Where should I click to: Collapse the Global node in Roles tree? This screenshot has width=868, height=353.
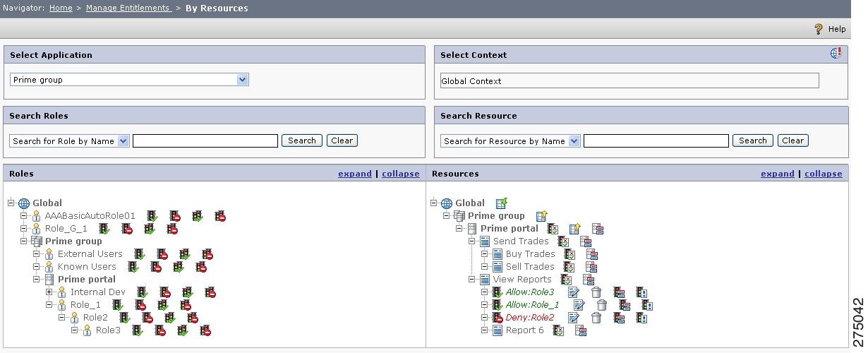pyautogui.click(x=11, y=203)
